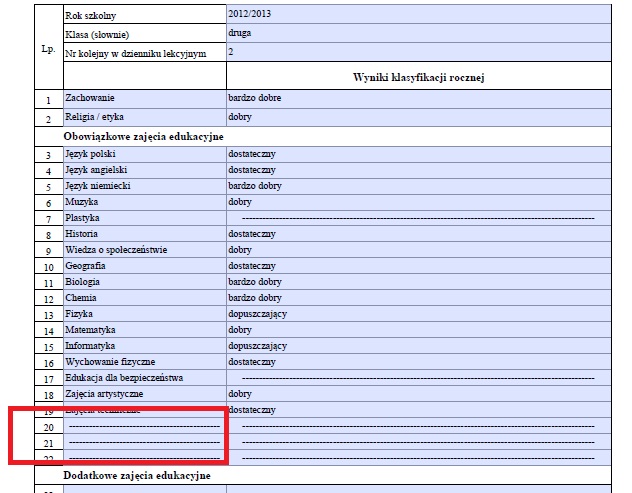Image resolution: width=632 pixels, height=493 pixels.
Task: Click the 'dobry' grade for Matematyka
Action: pos(419,330)
